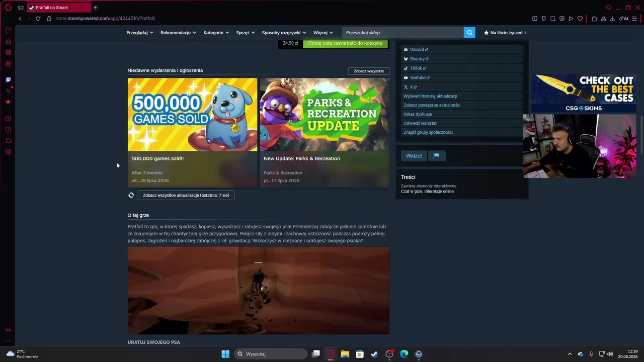Expand Sposoby rozgrywki dropdown
Viewport: 644px width, 362px height.
click(284, 33)
